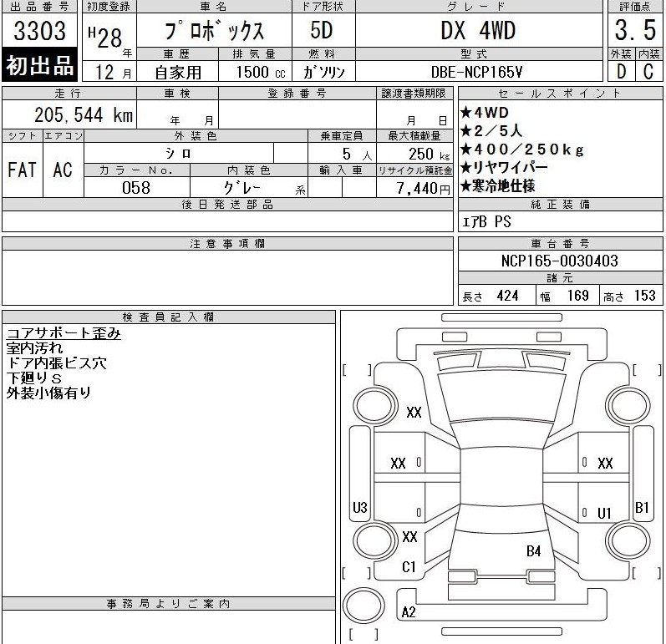Click the inspector note ドア内張ビス穴

pyautogui.click(x=57, y=363)
